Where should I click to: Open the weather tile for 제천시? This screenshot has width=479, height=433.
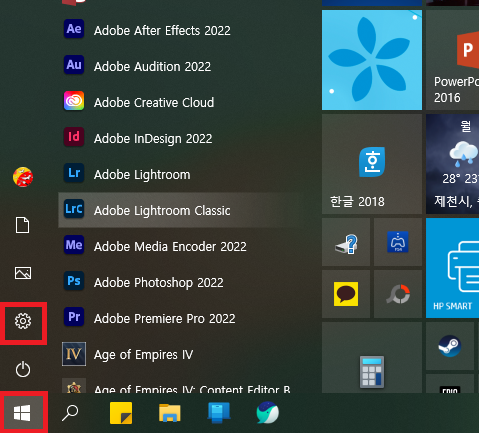point(452,164)
